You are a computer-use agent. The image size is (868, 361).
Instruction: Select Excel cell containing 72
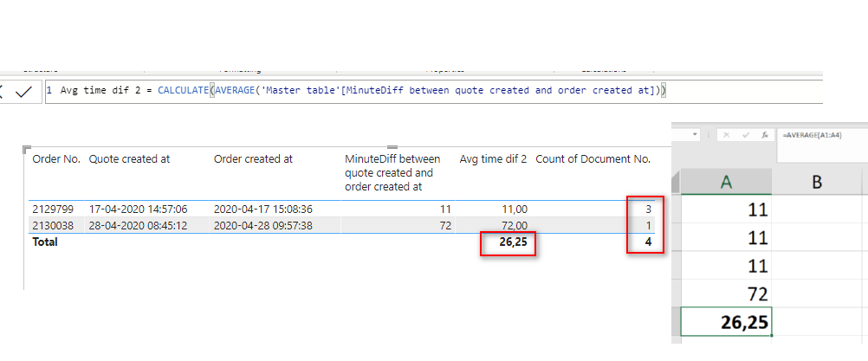point(726,293)
